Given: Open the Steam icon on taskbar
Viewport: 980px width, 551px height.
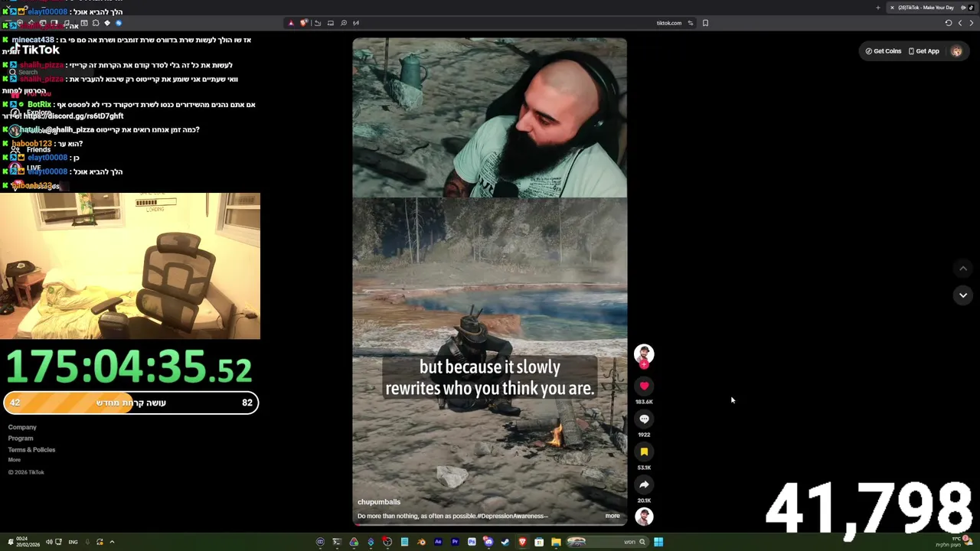Looking at the screenshot, I should pos(505,543).
